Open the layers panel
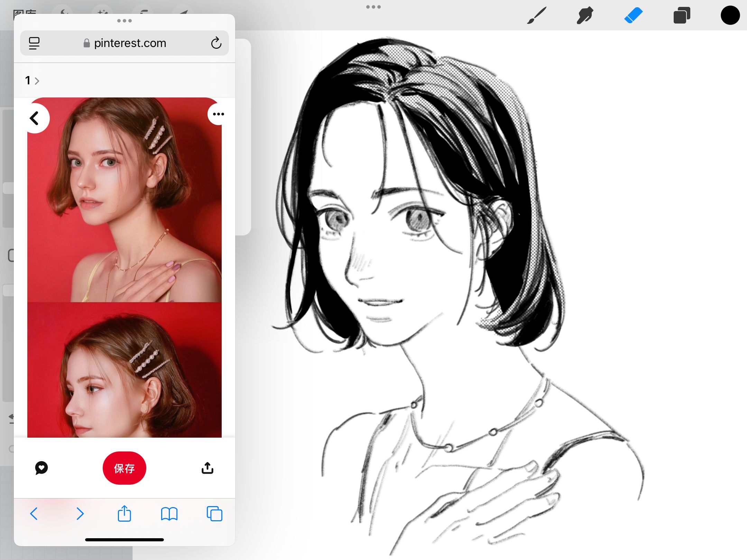Screen dimensions: 747x560 click(x=682, y=16)
